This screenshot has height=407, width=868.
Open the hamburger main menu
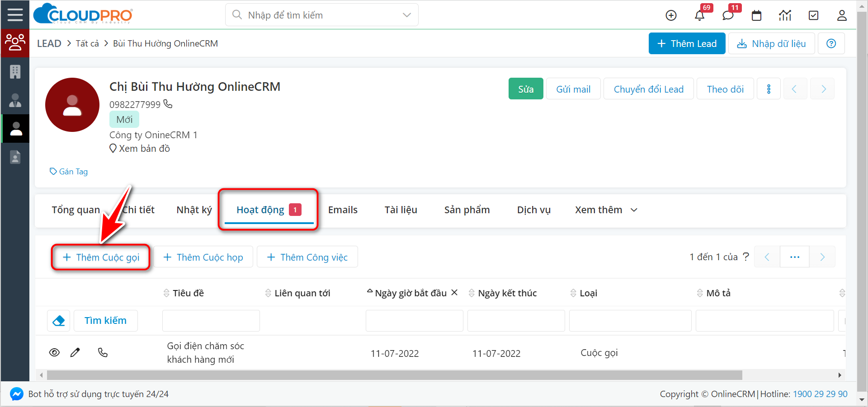pyautogui.click(x=15, y=15)
